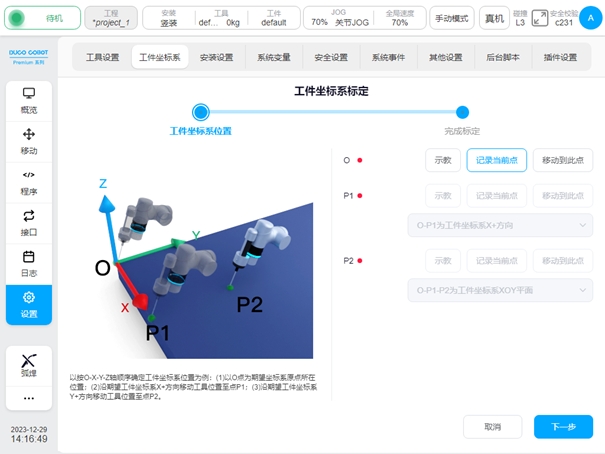Click the three-dots more icon in sidebar
This screenshot has height=454, width=605.
(x=28, y=398)
